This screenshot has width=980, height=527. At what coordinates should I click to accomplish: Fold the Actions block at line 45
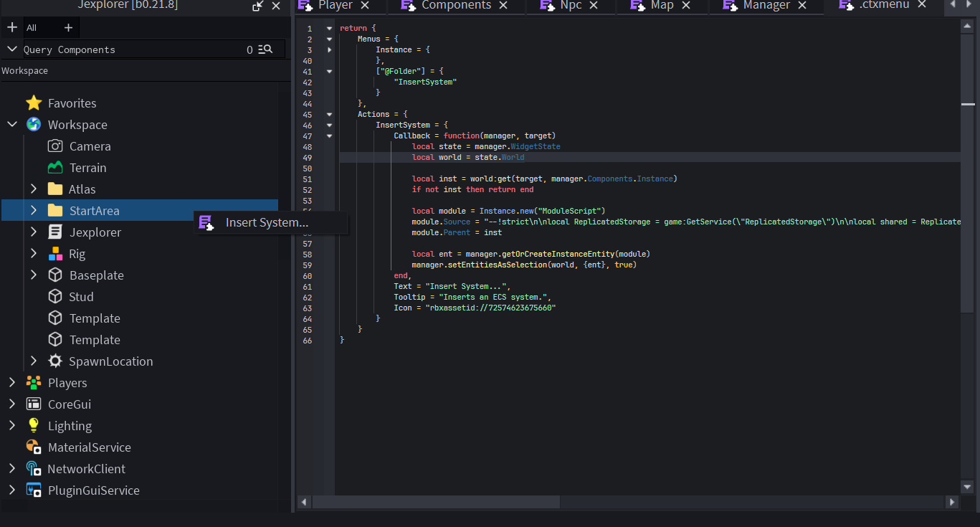[329, 115]
